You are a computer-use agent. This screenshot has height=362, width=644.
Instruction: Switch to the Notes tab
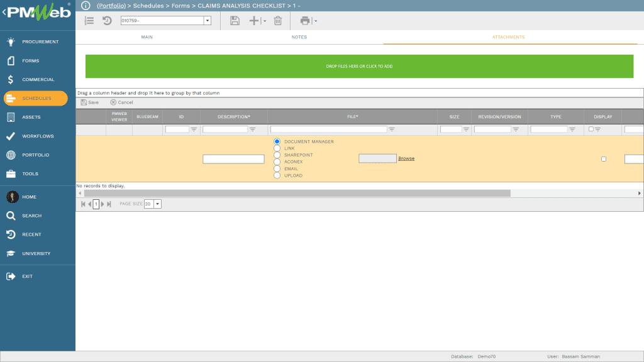pos(299,37)
